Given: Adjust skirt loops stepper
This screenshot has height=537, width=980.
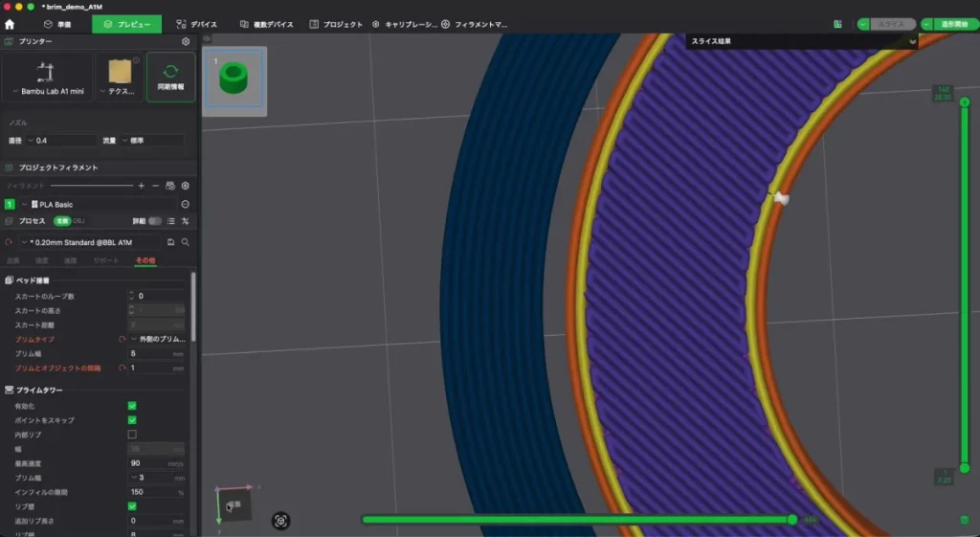Looking at the screenshot, I should [x=131, y=296].
